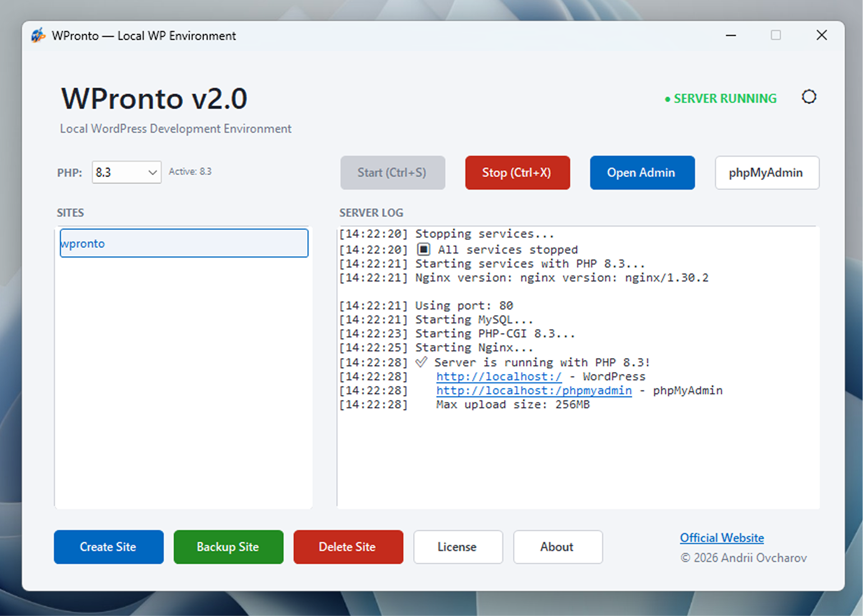Click the disabled Start (Ctrl+S) button
Viewport: 863px width, 616px height.
point(392,173)
